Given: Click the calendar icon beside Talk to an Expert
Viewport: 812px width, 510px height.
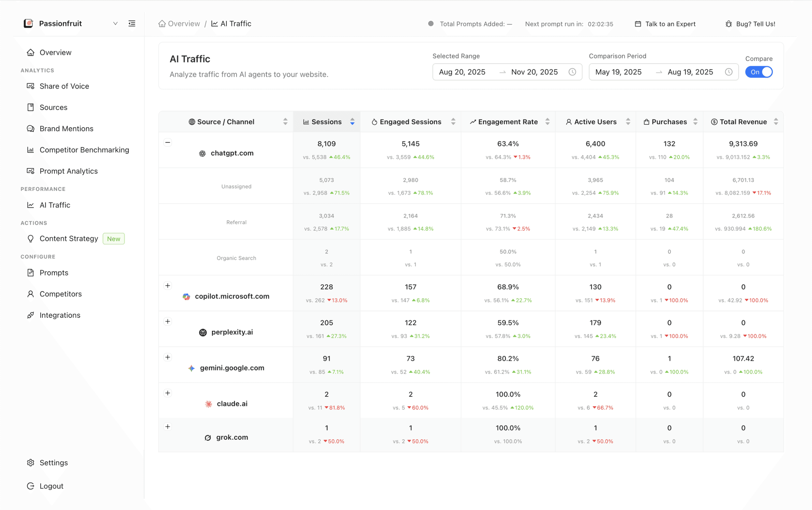Looking at the screenshot, I should point(638,24).
